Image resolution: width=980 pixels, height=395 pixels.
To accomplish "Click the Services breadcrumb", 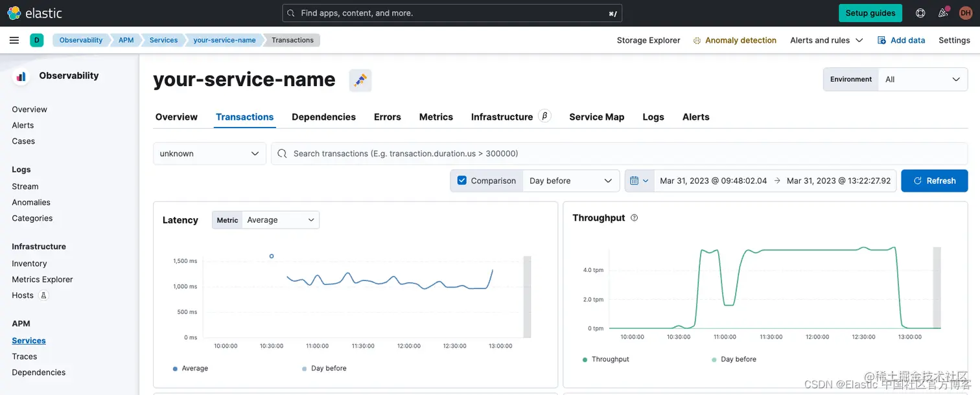I will coord(163,40).
